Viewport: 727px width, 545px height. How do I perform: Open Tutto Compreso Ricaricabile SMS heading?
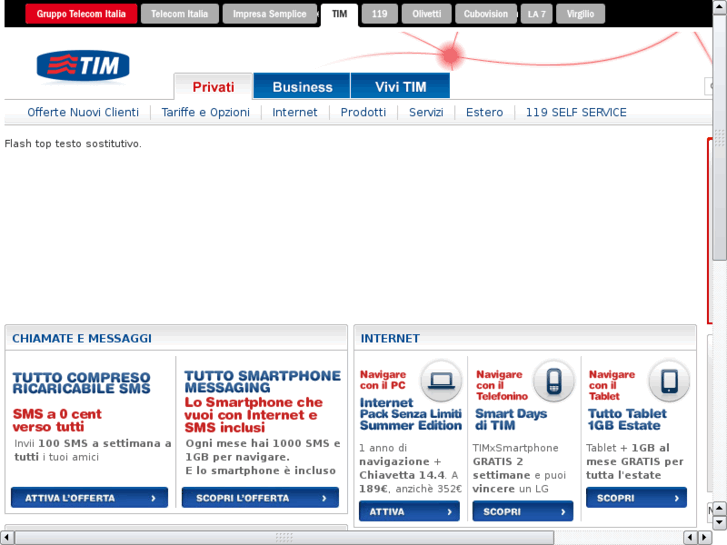pyautogui.click(x=82, y=383)
